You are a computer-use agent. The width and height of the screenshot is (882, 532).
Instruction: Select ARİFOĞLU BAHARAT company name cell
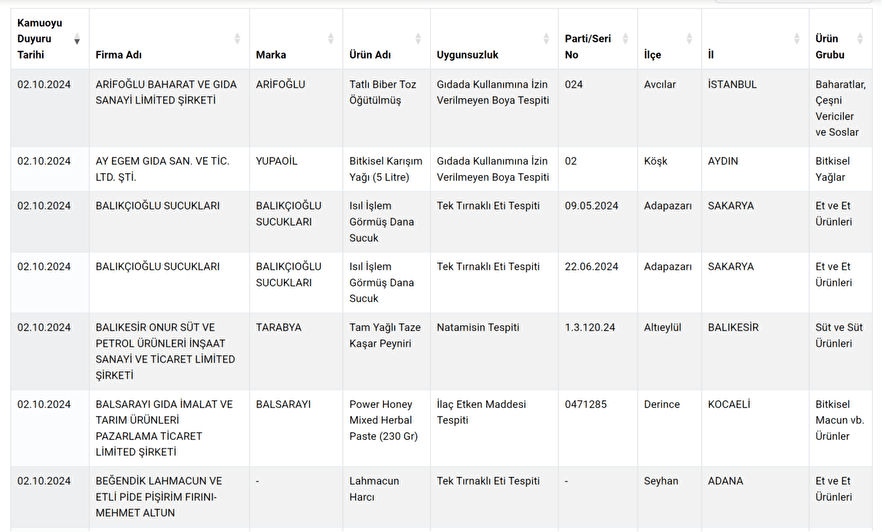tap(166, 93)
